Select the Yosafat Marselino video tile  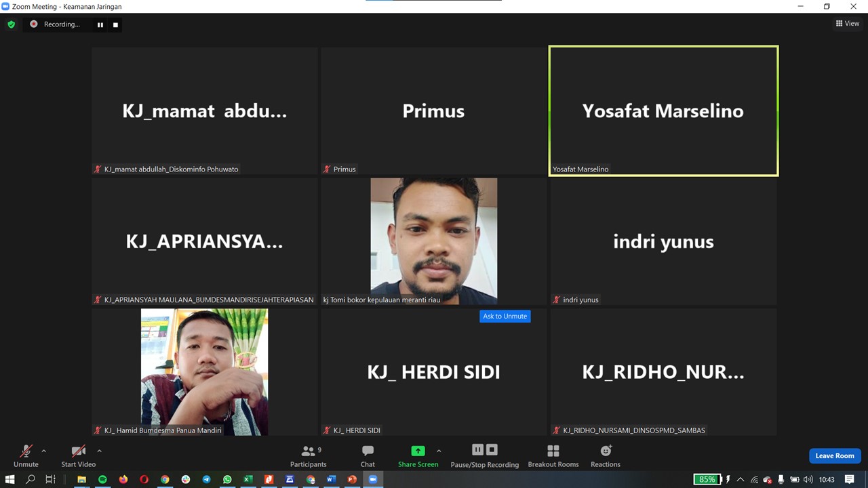pos(663,110)
